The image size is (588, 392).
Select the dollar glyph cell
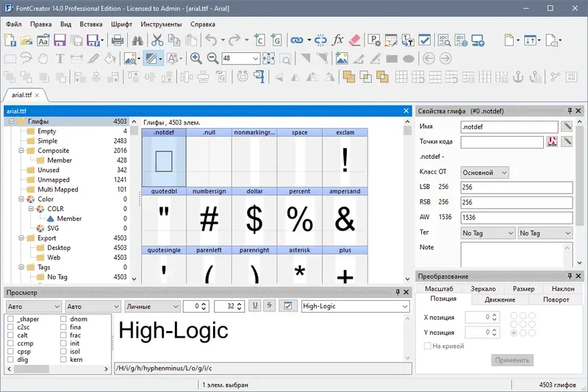(x=254, y=216)
